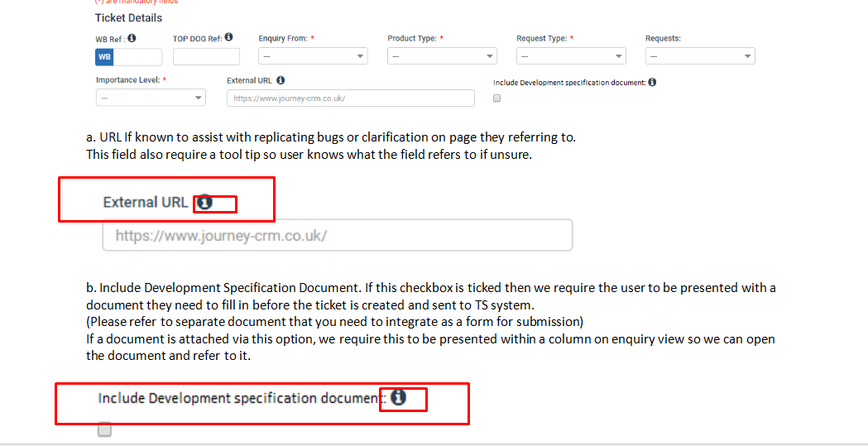Click small info icon after 'Include Development specification document:' in form
The height and width of the screenshot is (446, 868).
pyautogui.click(x=653, y=82)
